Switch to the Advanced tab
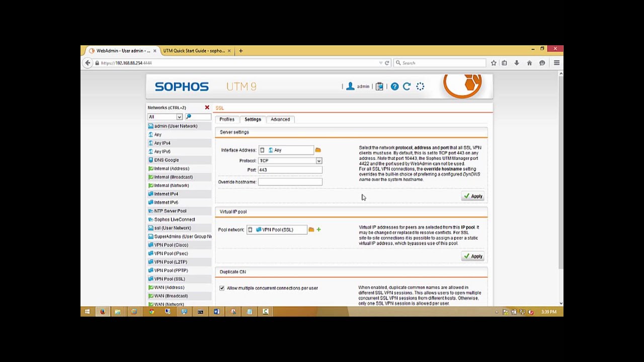This screenshot has height=362, width=644. pyautogui.click(x=280, y=119)
